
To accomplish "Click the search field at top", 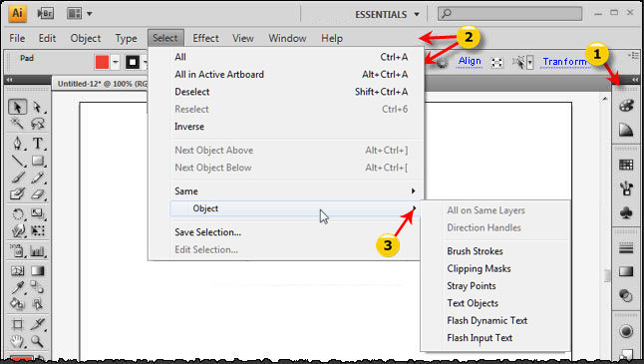I will 509,14.
